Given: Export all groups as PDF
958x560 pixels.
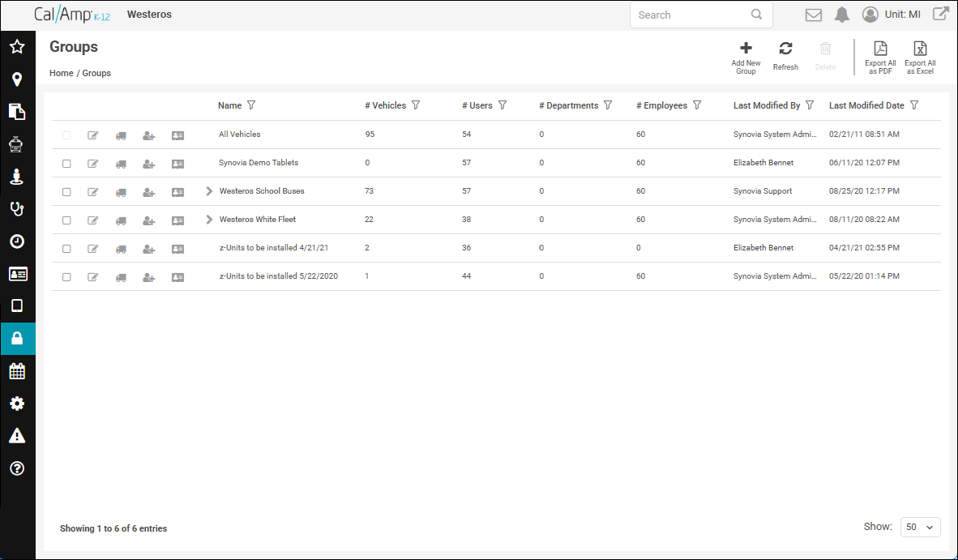Looking at the screenshot, I should (880, 58).
